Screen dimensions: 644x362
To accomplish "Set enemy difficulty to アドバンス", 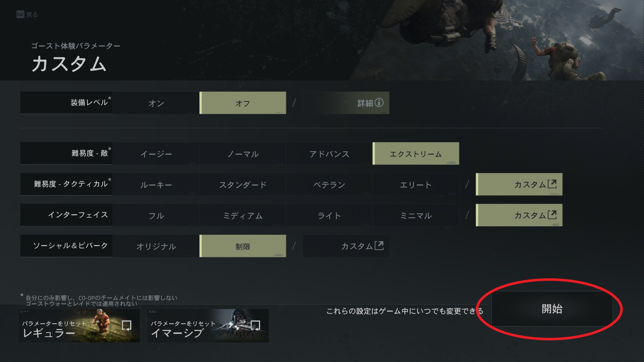I will pyautogui.click(x=329, y=154).
